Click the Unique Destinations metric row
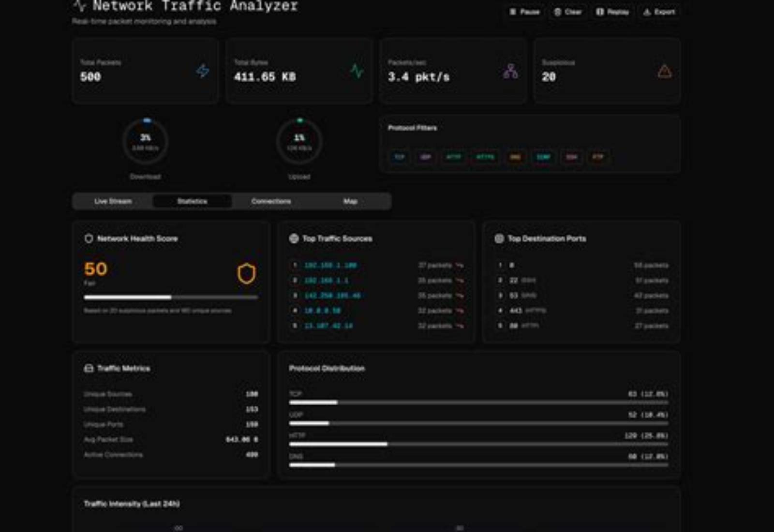Image resolution: width=774 pixels, height=532 pixels. pos(171,409)
